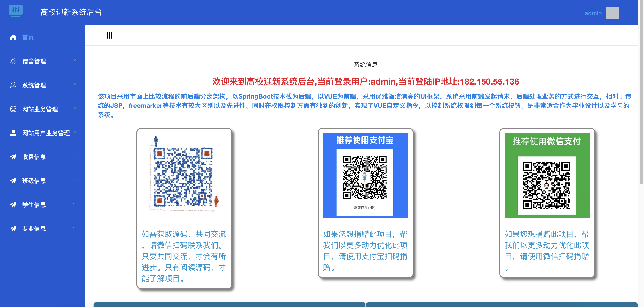The height and width of the screenshot is (307, 644).
Task: Click the system logo icon in header
Action: [x=16, y=11]
